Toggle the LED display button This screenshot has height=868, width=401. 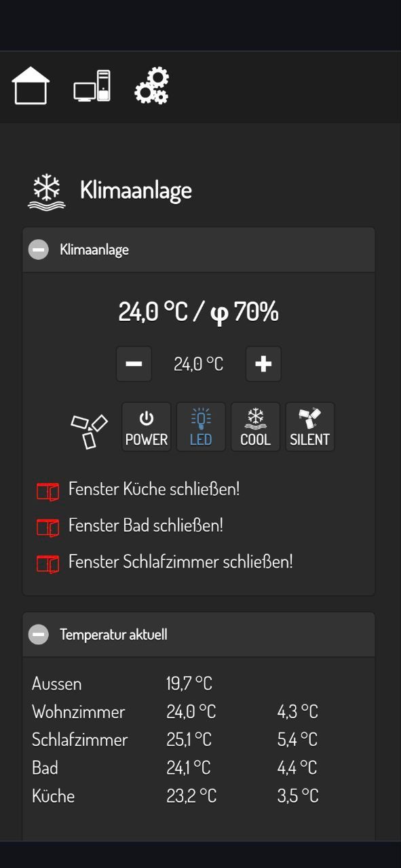(201, 427)
